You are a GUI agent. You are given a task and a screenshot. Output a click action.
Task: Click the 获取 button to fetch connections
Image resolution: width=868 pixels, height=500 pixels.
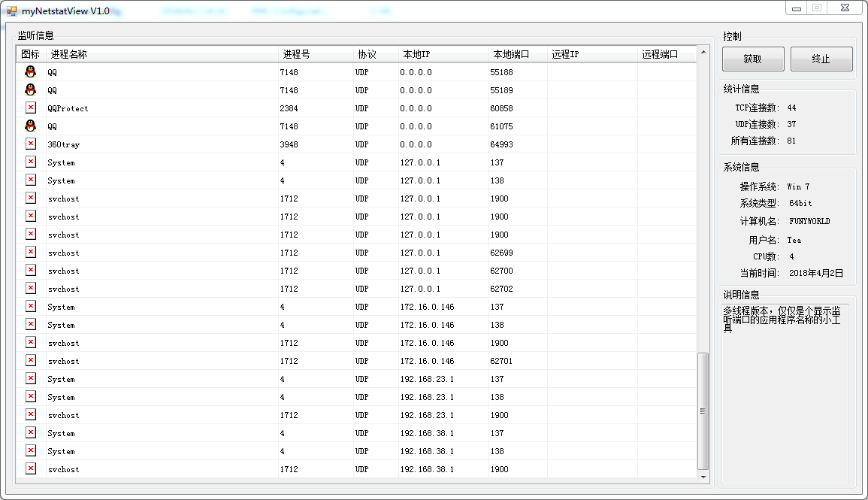point(753,59)
